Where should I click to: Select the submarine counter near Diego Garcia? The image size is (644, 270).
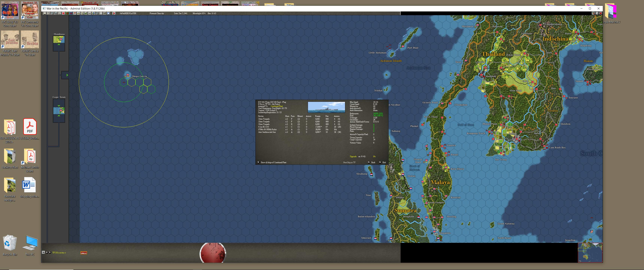[x=124, y=82]
